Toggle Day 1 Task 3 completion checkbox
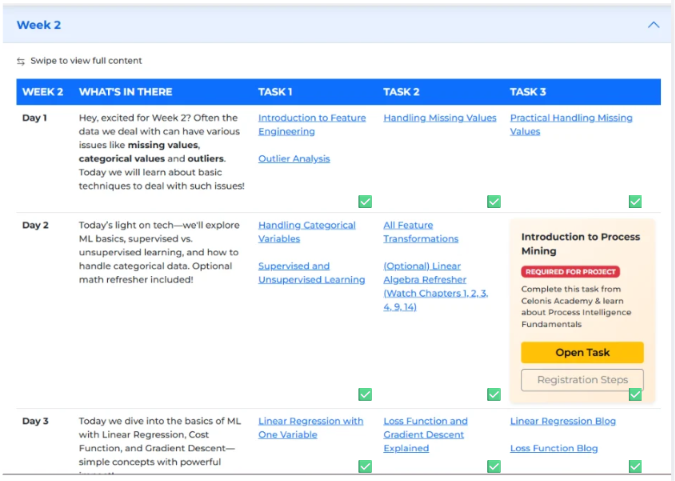This screenshot has width=675, height=481. pos(635,201)
